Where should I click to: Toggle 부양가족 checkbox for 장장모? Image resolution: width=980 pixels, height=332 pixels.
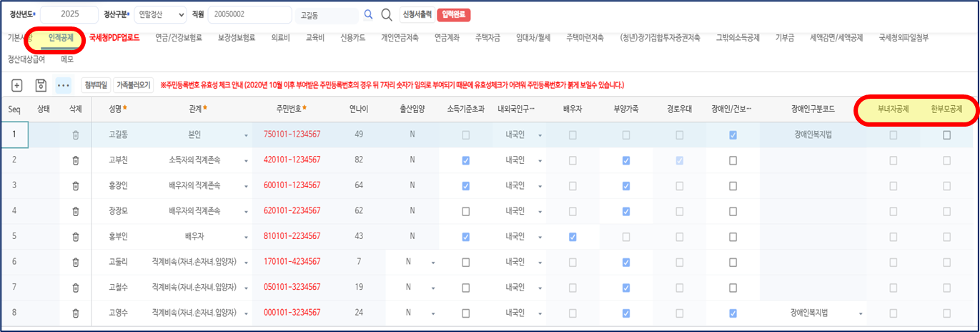(626, 211)
